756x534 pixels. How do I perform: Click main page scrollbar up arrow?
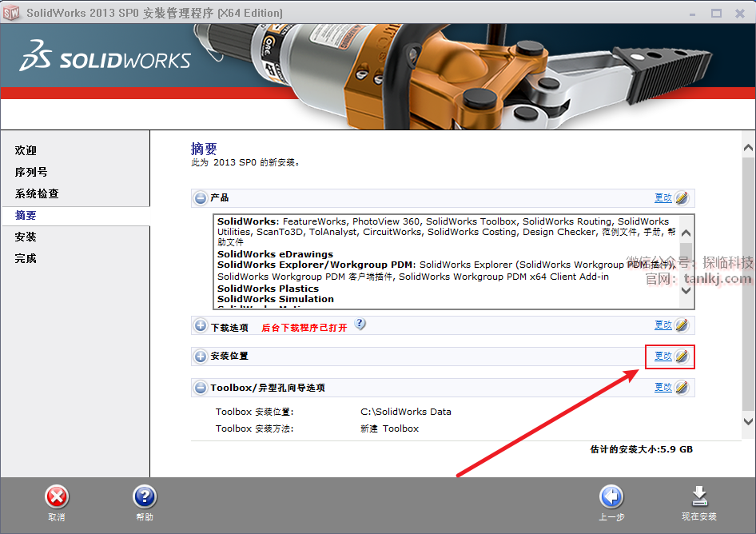(748, 148)
